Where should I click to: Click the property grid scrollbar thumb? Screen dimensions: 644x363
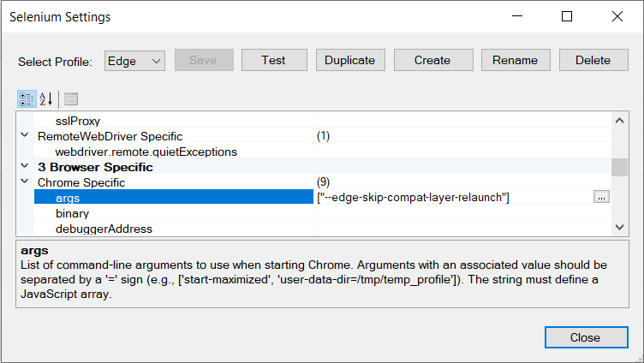619,166
